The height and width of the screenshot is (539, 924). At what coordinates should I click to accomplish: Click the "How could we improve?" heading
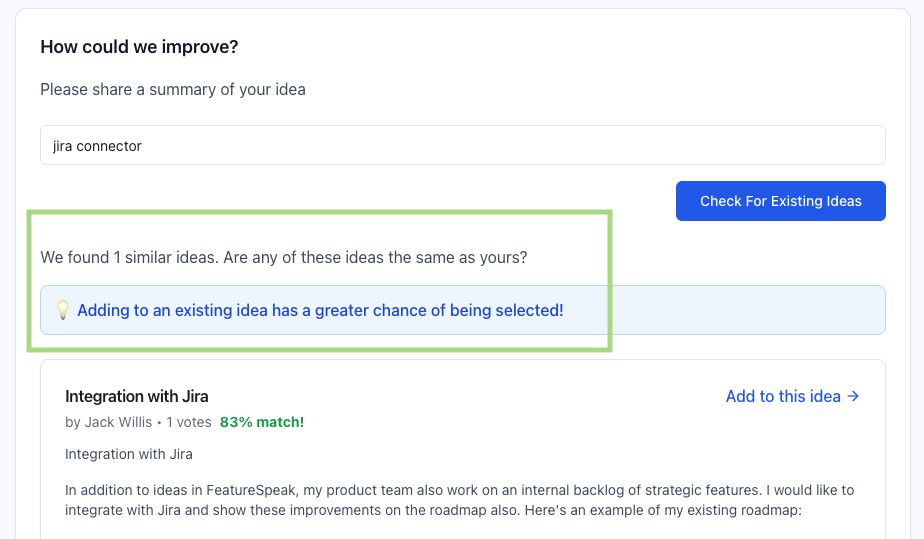pos(139,47)
